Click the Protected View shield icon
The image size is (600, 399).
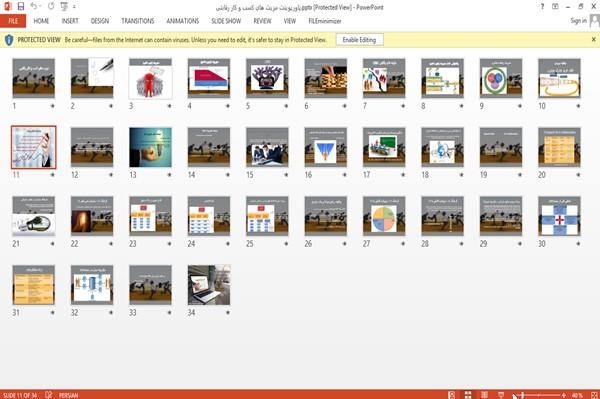(9, 40)
